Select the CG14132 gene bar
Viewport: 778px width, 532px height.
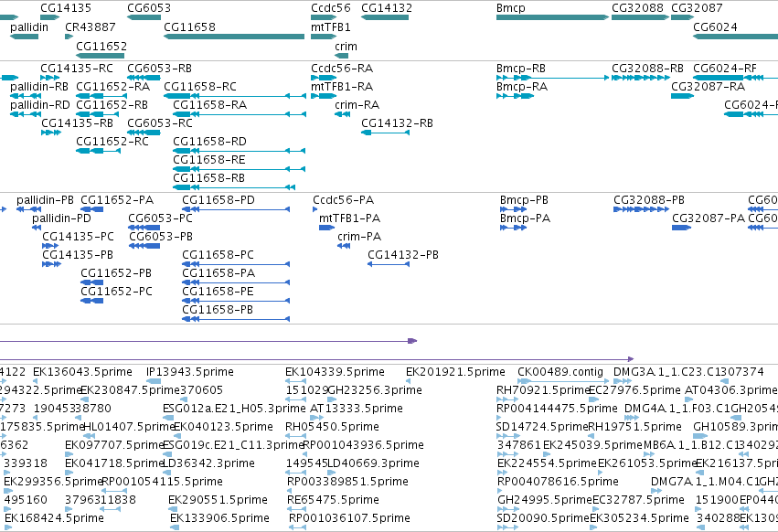click(385, 17)
